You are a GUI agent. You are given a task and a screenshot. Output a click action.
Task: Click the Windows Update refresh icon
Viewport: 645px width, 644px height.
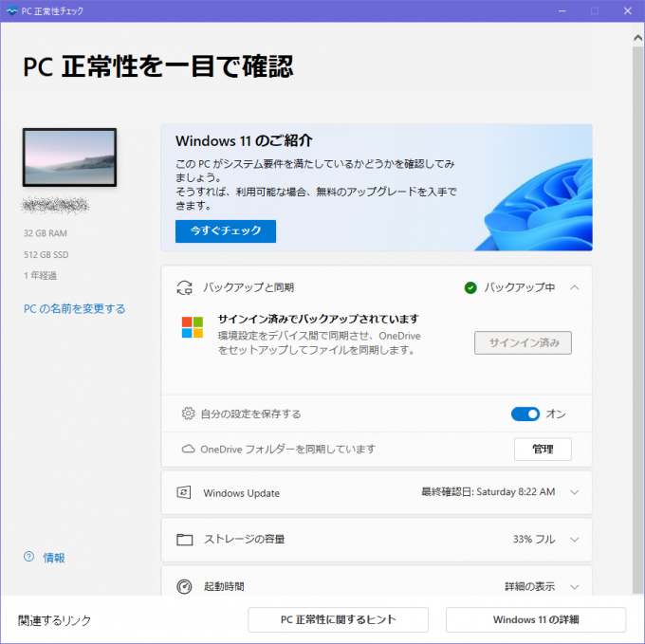tap(184, 492)
